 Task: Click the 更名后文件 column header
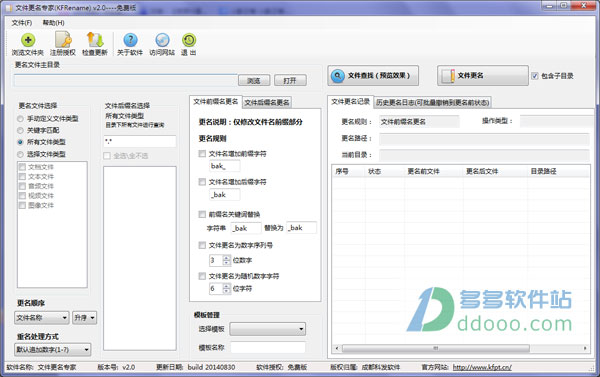(x=495, y=171)
